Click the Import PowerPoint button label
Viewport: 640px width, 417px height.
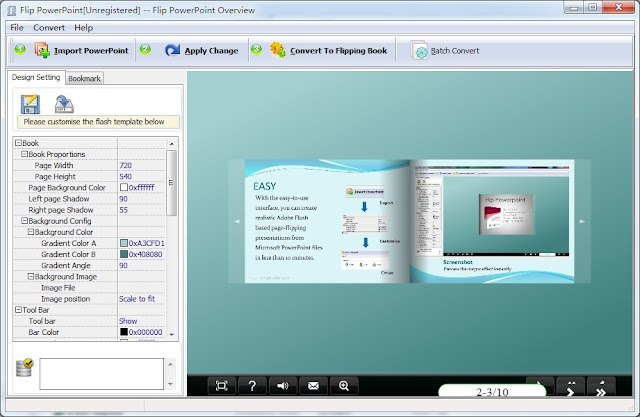click(x=91, y=51)
